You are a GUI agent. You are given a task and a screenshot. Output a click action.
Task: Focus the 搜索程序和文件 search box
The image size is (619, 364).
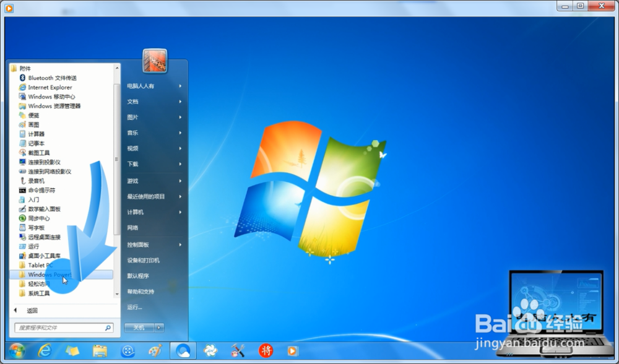[x=64, y=327]
